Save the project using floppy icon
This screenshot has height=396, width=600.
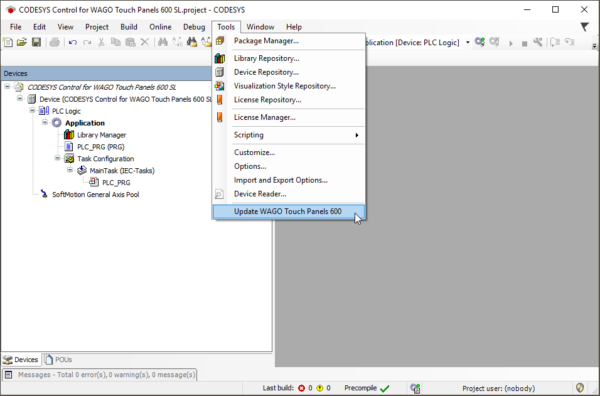click(36, 42)
